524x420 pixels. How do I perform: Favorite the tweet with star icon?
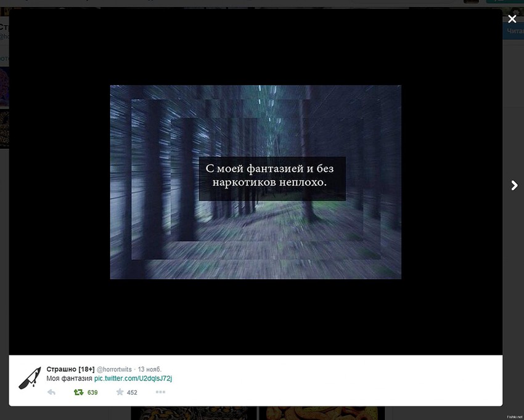point(120,392)
